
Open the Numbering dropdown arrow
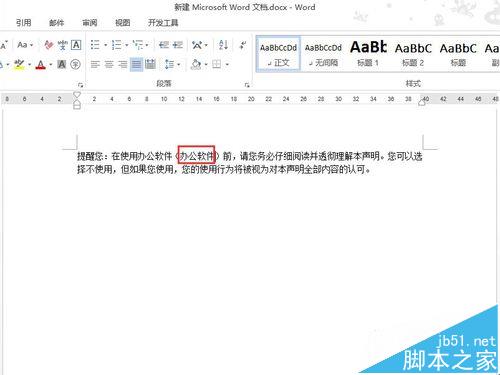[126, 45]
